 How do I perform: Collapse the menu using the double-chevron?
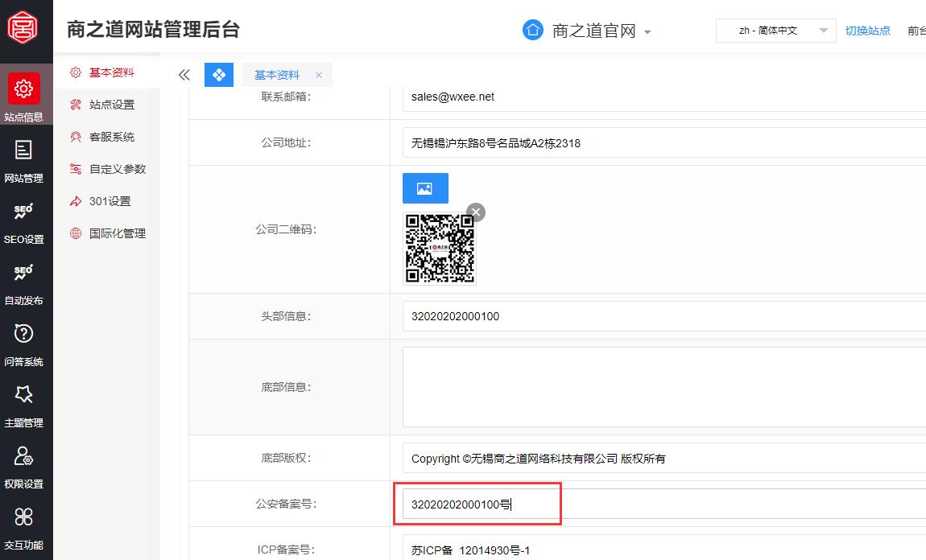tap(184, 74)
